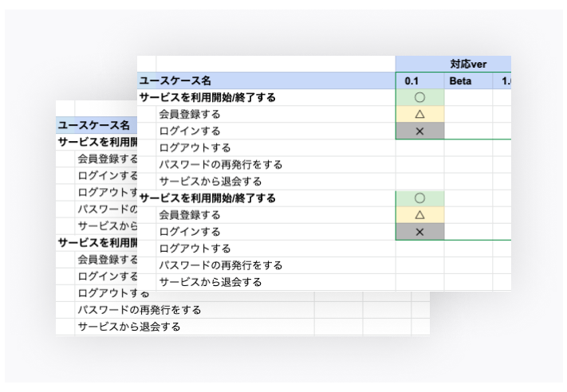
Task: Click ユースケース名 header in the front sheet
Action: tap(266, 80)
